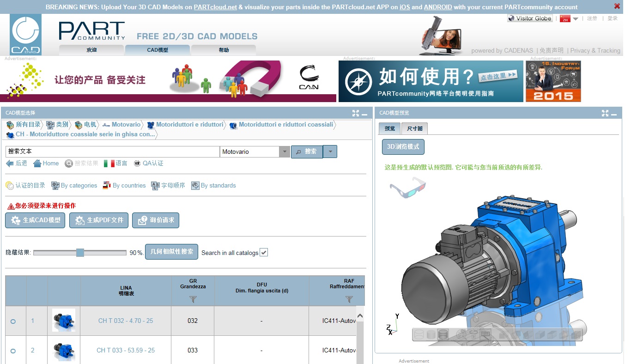The image size is (631, 364).
Task: Click 生成PDF文件 button
Action: point(99,220)
